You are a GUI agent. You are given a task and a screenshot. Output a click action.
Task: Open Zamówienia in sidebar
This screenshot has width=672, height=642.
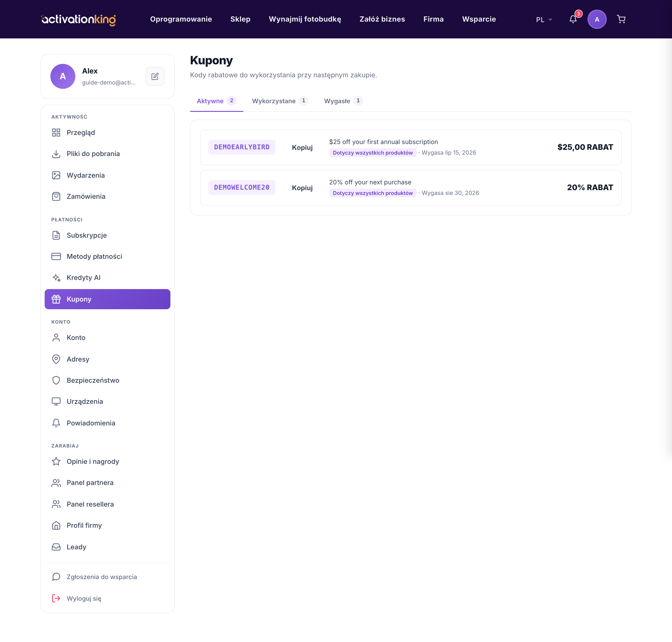[x=108, y=196]
